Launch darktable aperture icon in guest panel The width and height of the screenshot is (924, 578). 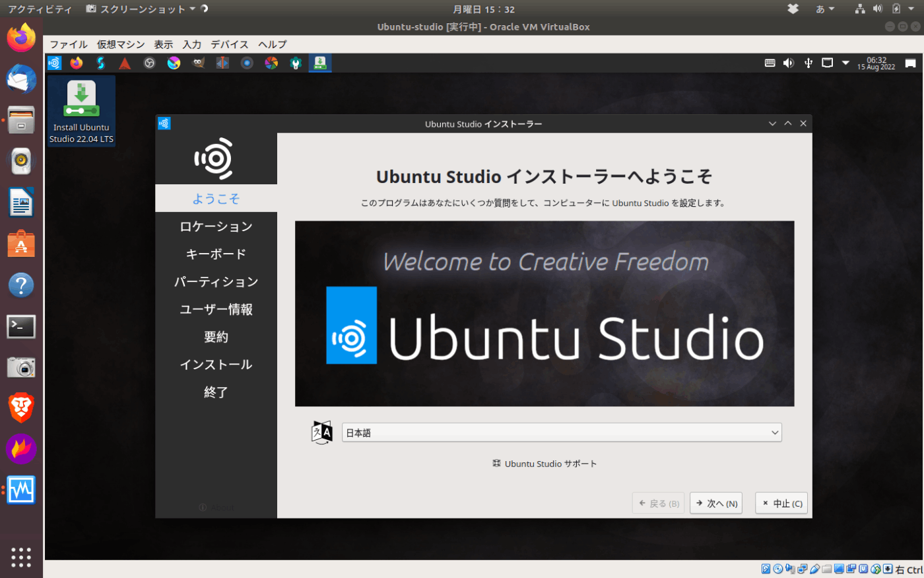271,63
